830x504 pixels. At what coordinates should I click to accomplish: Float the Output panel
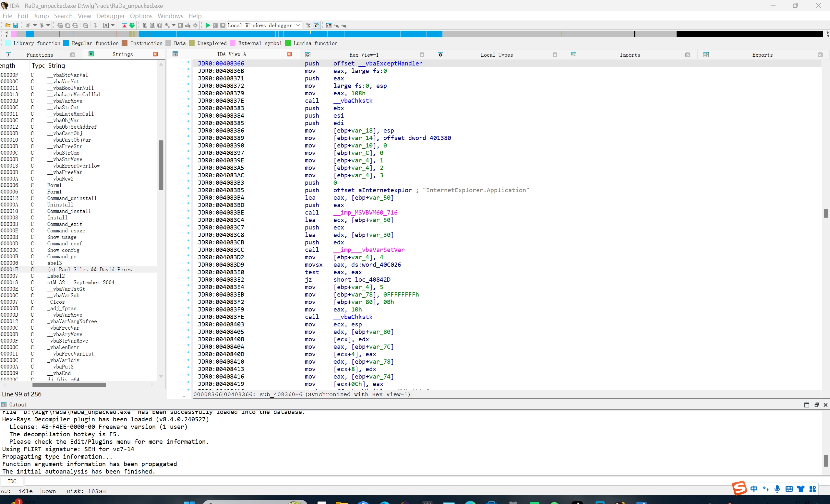(816, 405)
